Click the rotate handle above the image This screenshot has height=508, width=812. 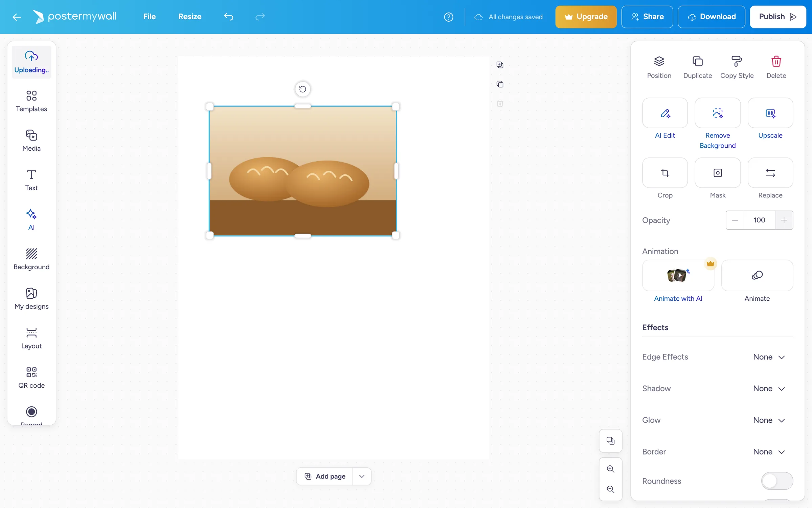coord(302,89)
